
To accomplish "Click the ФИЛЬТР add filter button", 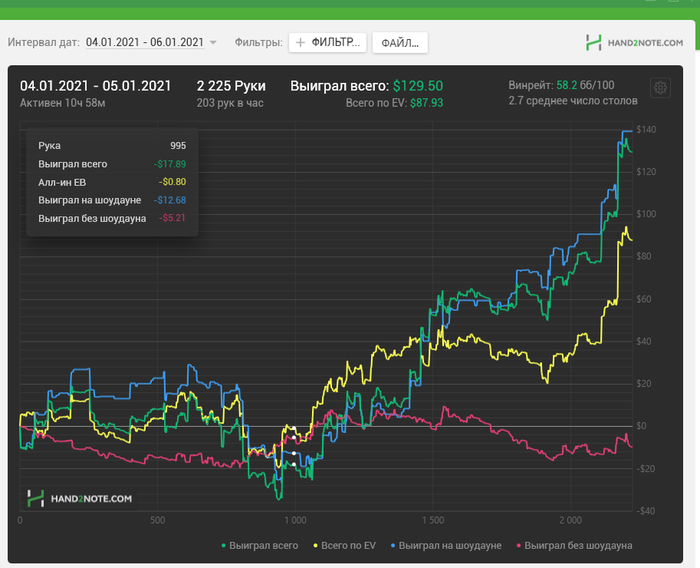I will tap(328, 42).
